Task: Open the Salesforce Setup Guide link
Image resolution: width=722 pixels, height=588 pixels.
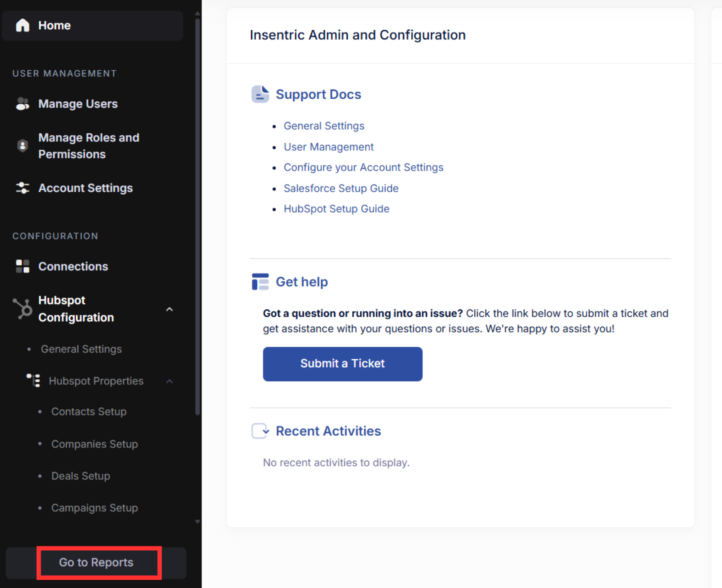Action: click(x=341, y=188)
